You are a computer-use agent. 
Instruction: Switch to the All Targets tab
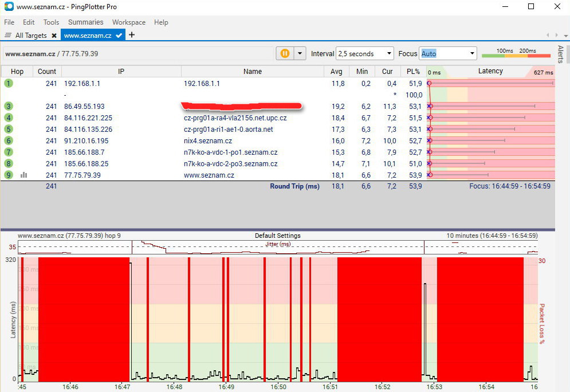click(31, 36)
